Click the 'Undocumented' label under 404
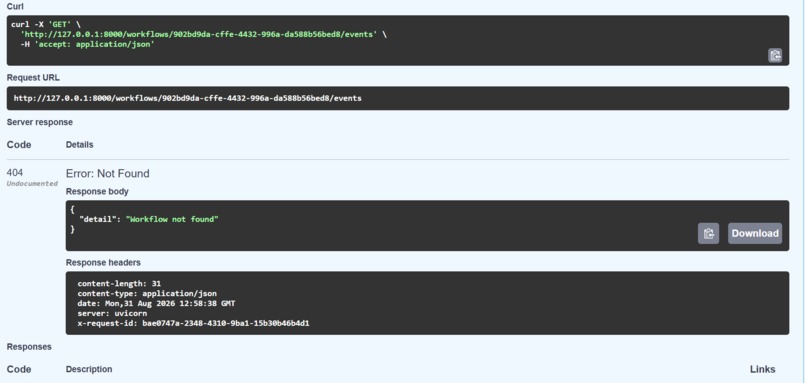The image size is (806, 383). (x=32, y=184)
